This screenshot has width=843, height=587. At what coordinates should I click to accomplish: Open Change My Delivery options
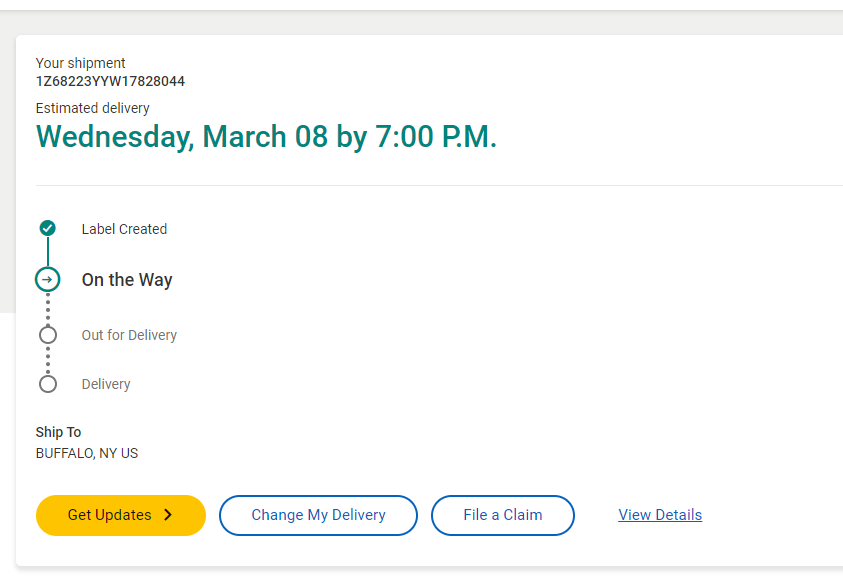tap(318, 515)
